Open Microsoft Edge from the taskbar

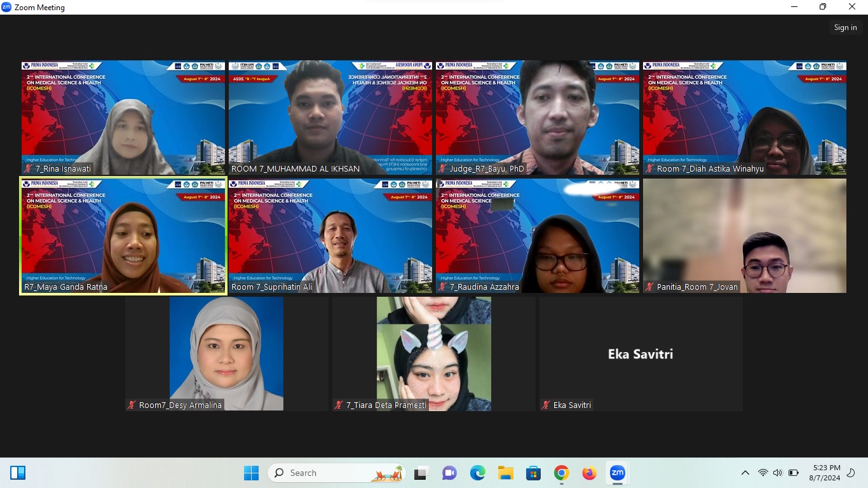point(477,473)
